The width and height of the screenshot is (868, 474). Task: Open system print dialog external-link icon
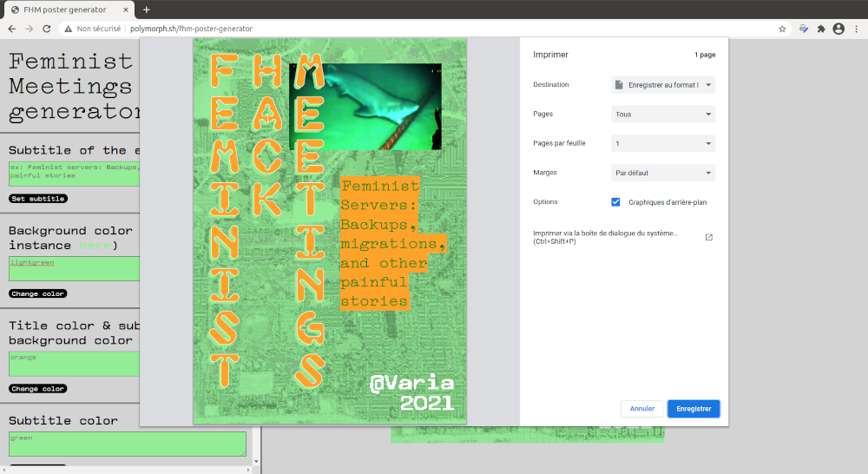tap(708, 237)
